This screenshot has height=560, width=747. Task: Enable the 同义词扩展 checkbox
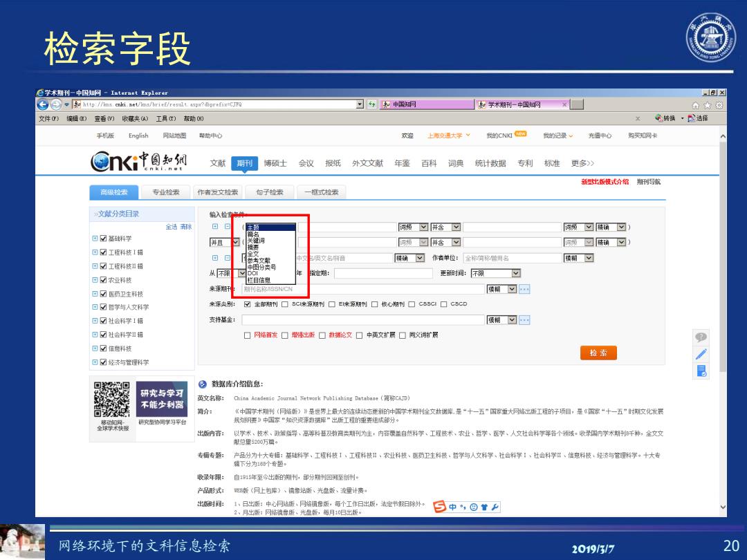pos(402,335)
